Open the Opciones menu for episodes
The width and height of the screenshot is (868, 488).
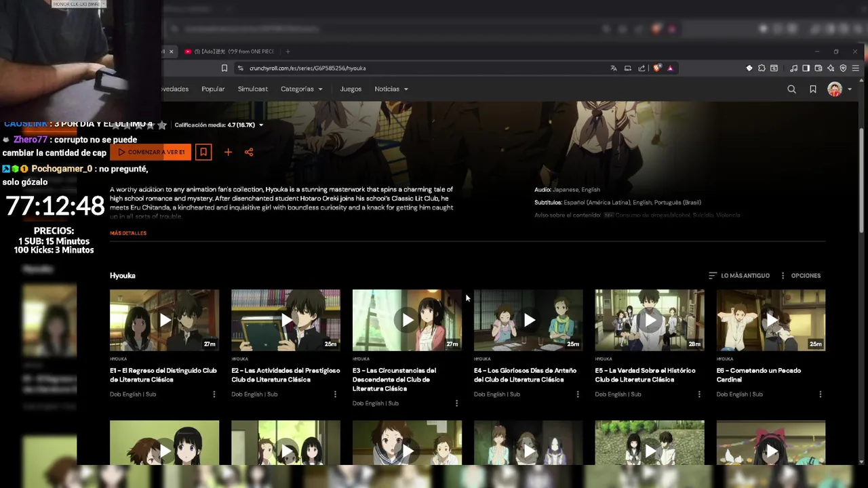(x=800, y=275)
